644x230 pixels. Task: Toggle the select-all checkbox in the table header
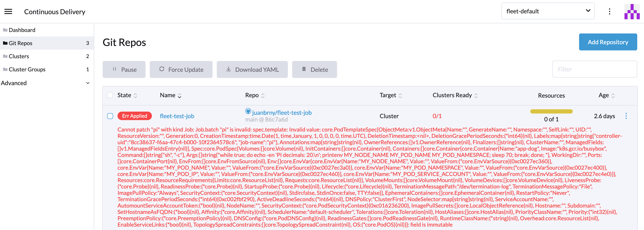[110, 95]
